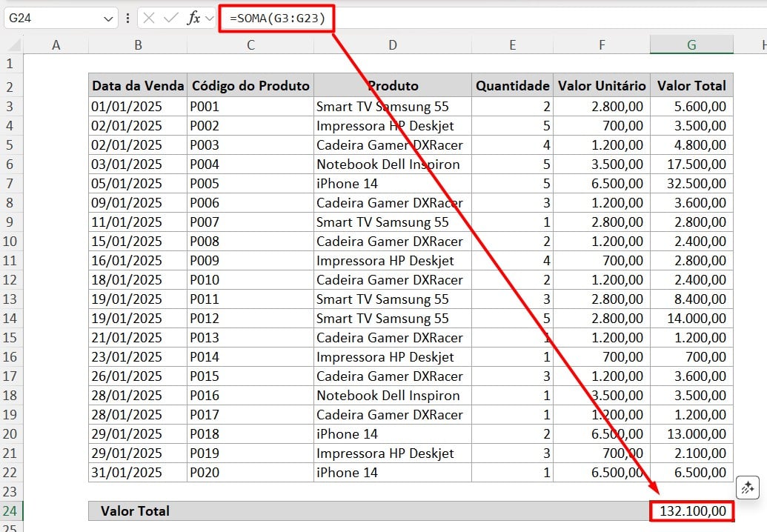Click product code cell P016
This screenshot has width=767, height=532.
[250, 395]
